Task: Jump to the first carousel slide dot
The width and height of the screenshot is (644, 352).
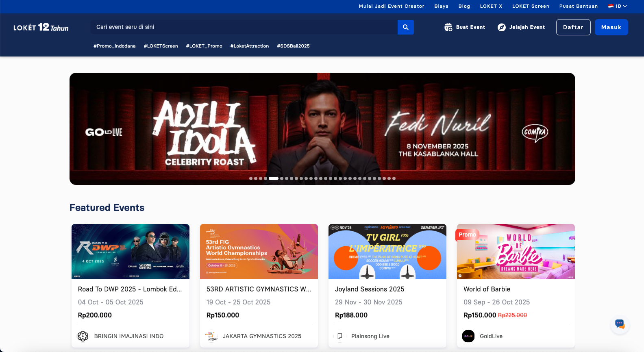Action: 251,178
